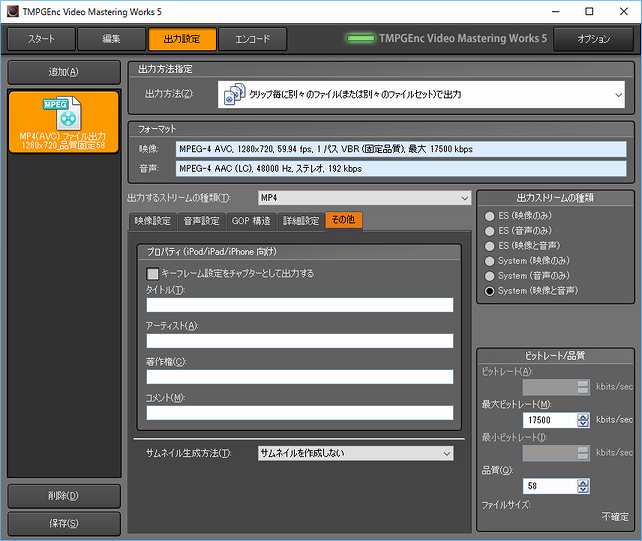Image resolution: width=642 pixels, height=541 pixels.
Task: Open the スタート tab
Action: (41, 39)
